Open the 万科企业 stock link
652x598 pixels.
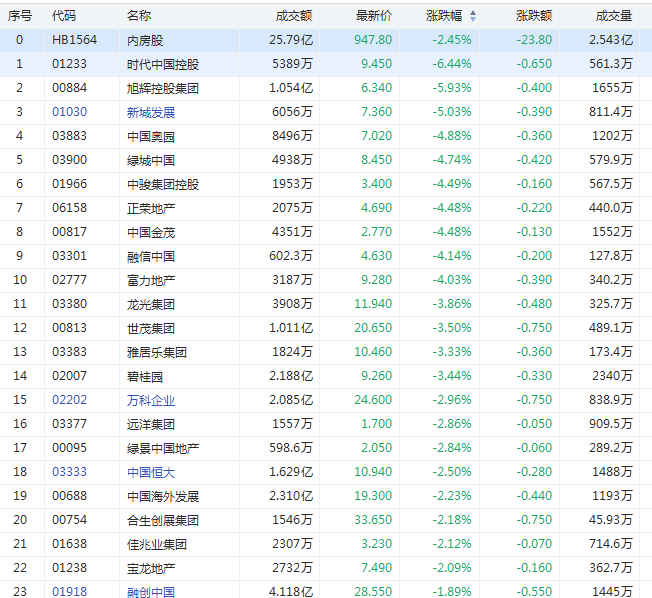[x=151, y=400]
